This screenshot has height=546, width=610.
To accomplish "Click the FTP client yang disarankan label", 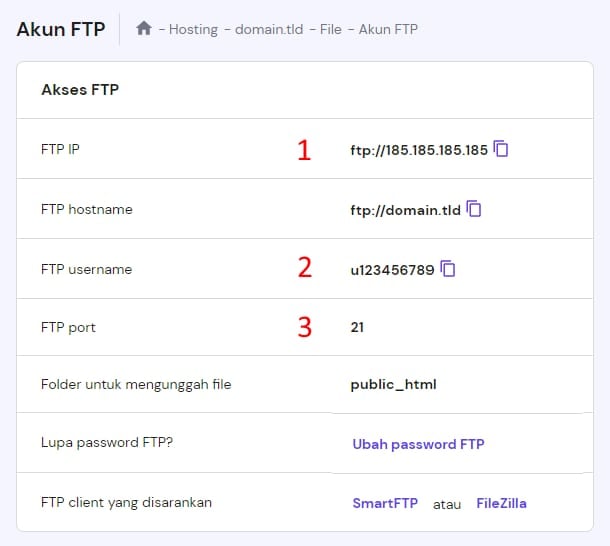I will [x=127, y=502].
